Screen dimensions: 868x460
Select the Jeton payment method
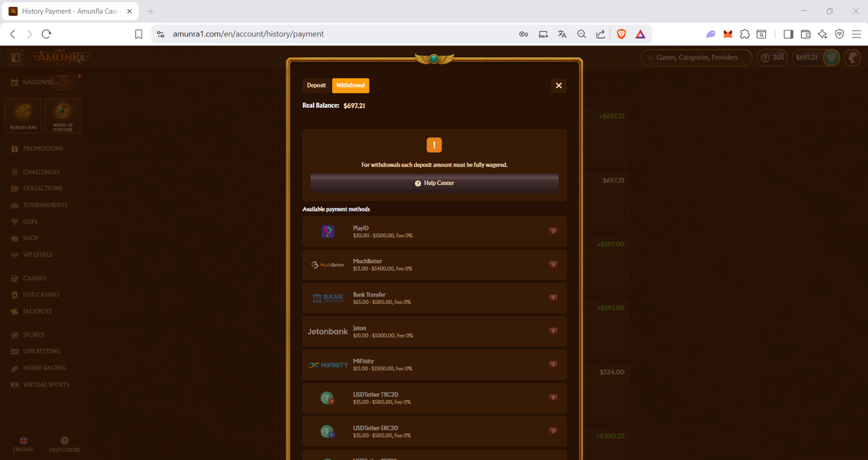434,332
